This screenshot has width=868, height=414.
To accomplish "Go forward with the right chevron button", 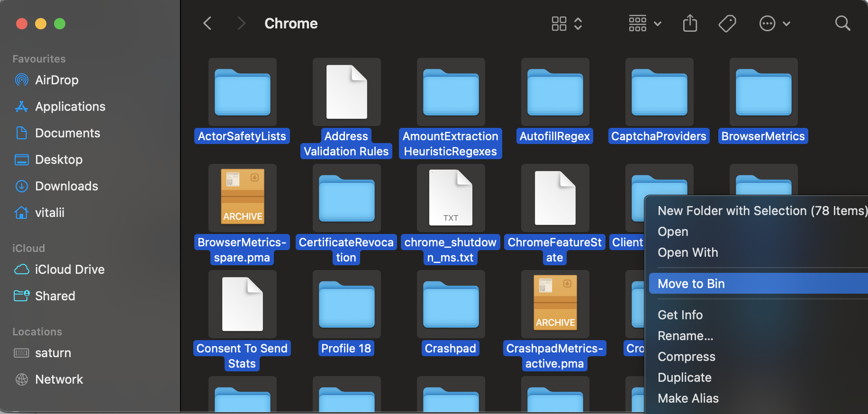I will pyautogui.click(x=241, y=23).
